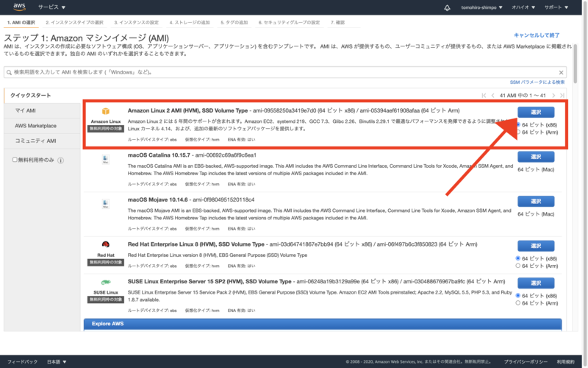
Task: Click the 無料利用枠の対象 badge under SUSE Linux
Action: tap(106, 300)
